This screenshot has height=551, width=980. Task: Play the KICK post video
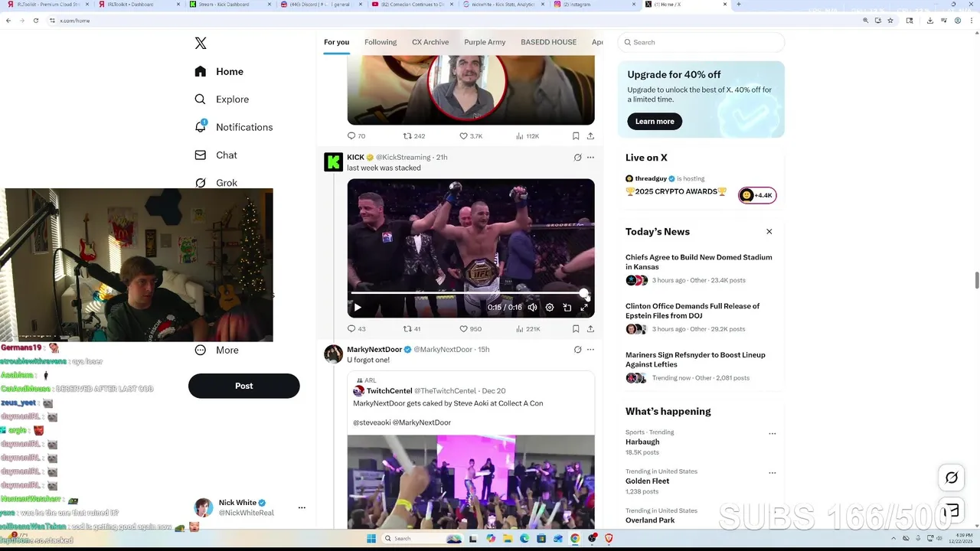pyautogui.click(x=358, y=308)
